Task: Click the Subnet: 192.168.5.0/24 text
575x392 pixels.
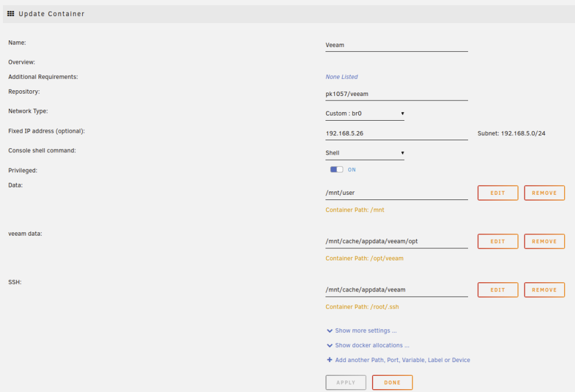Action: (x=511, y=133)
